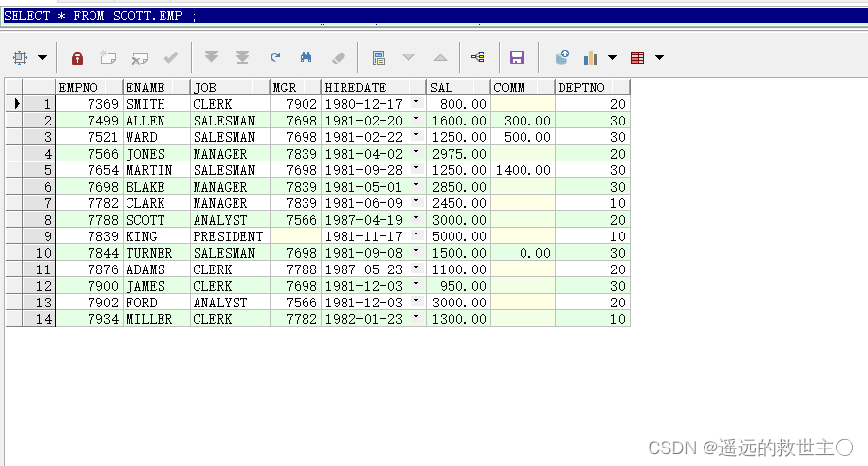
Task: Expand the grid select-mode dropdown arrow
Action: 42,58
